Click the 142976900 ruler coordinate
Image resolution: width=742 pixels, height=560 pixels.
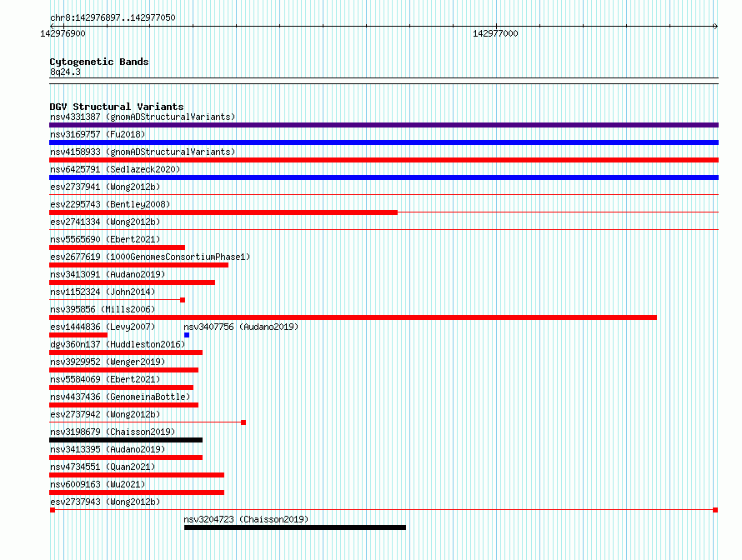pyautogui.click(x=63, y=33)
